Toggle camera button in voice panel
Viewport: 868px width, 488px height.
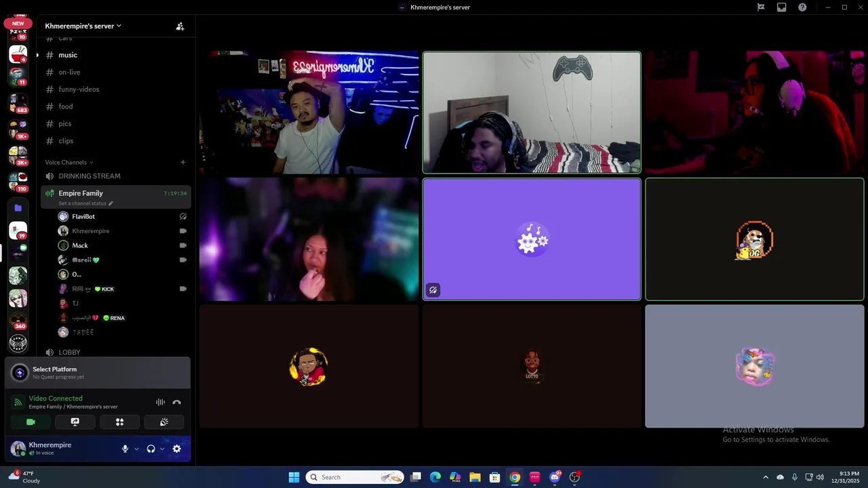31,422
